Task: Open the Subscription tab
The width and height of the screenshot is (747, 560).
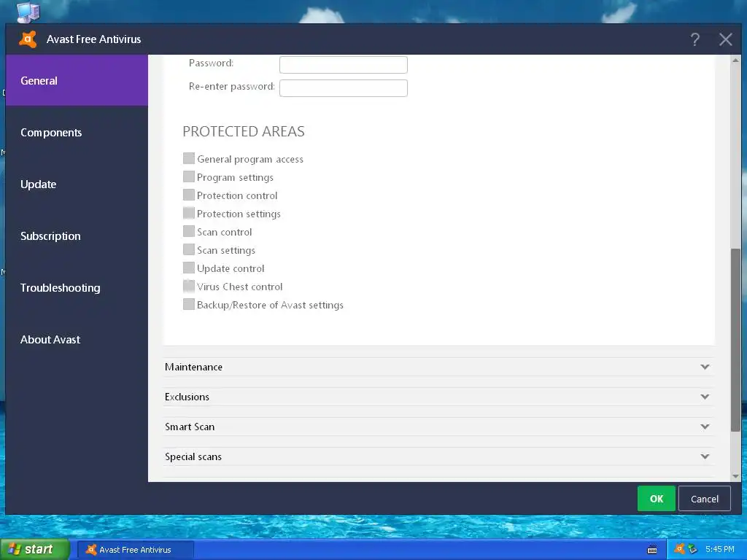Action: tap(77, 236)
